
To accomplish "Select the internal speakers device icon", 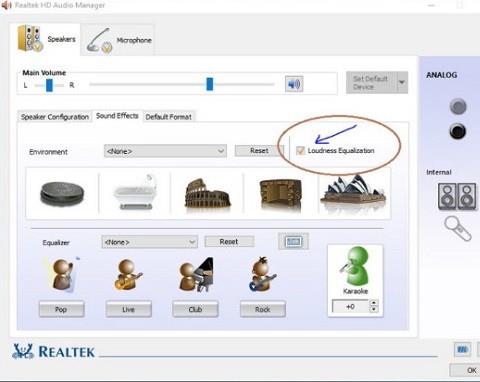I will pos(457,196).
